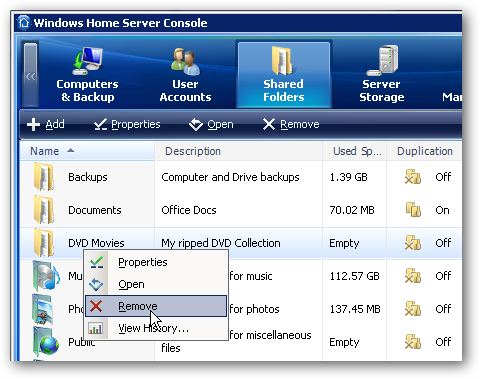
Task: Click the blue arrow icon beside Open in the context menu
Action: coord(96,284)
